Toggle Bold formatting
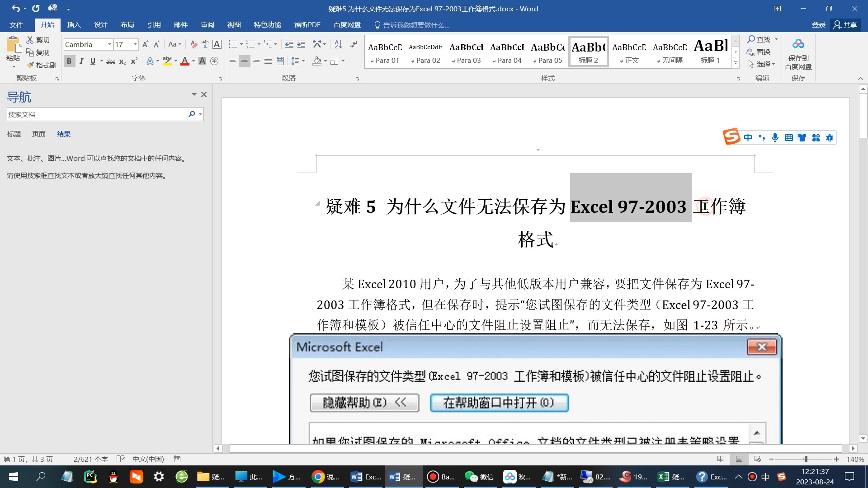The image size is (868, 488). (x=69, y=61)
